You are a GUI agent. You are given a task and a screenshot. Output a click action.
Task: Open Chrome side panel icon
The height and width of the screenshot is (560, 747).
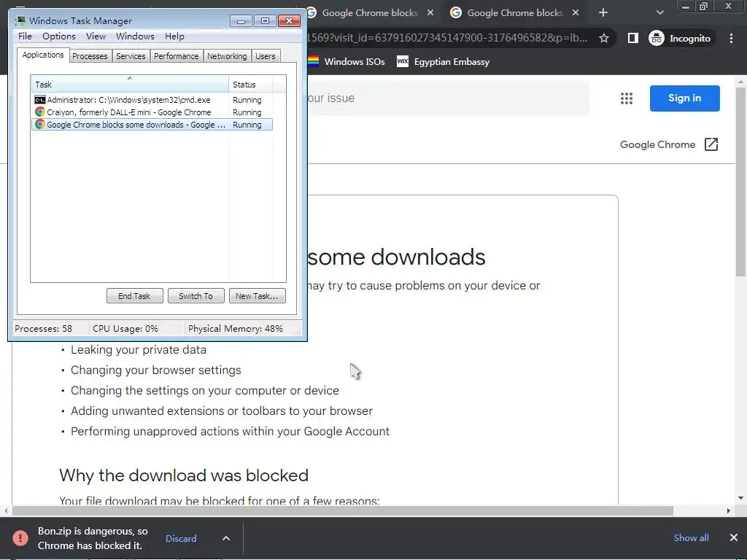(x=632, y=38)
